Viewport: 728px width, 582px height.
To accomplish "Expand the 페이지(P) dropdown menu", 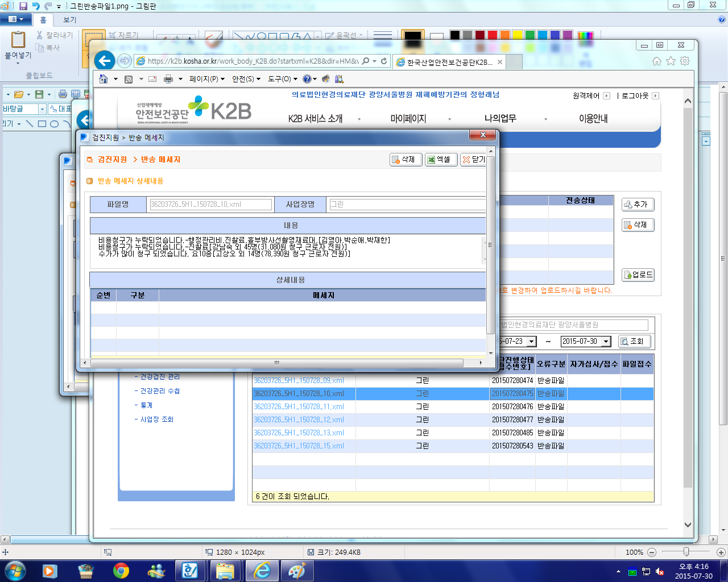I will click(207, 79).
